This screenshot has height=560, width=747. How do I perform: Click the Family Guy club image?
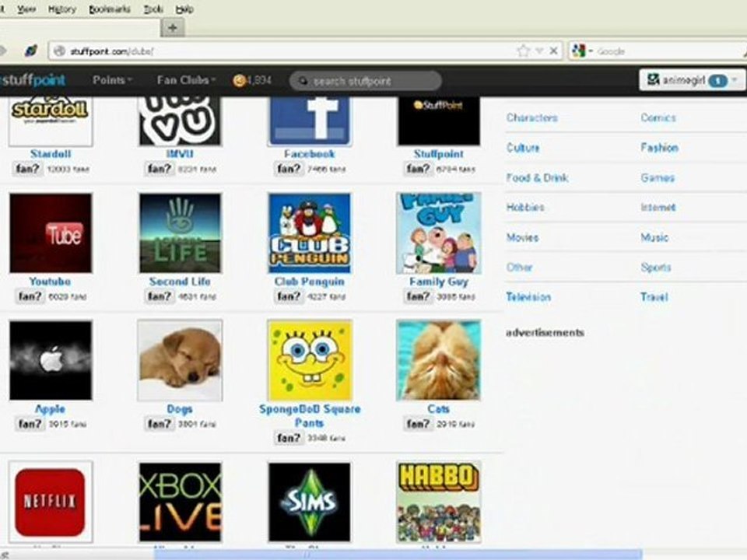click(x=439, y=233)
